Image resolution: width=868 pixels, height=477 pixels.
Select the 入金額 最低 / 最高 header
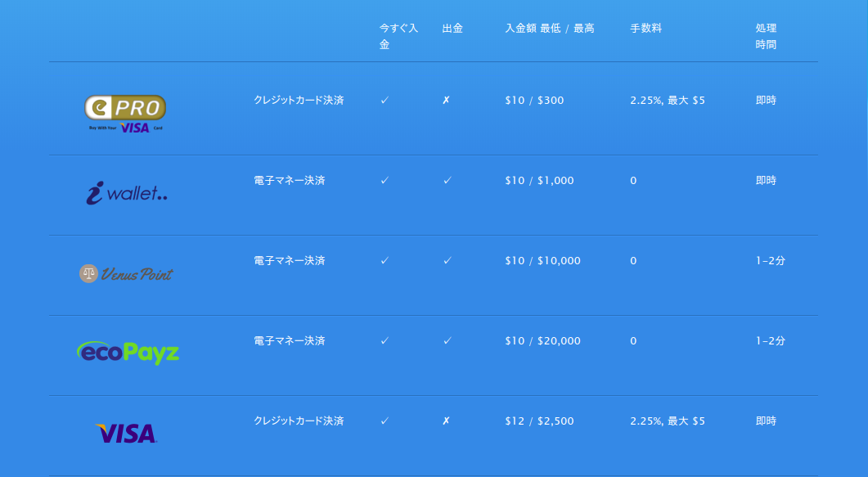(550, 28)
